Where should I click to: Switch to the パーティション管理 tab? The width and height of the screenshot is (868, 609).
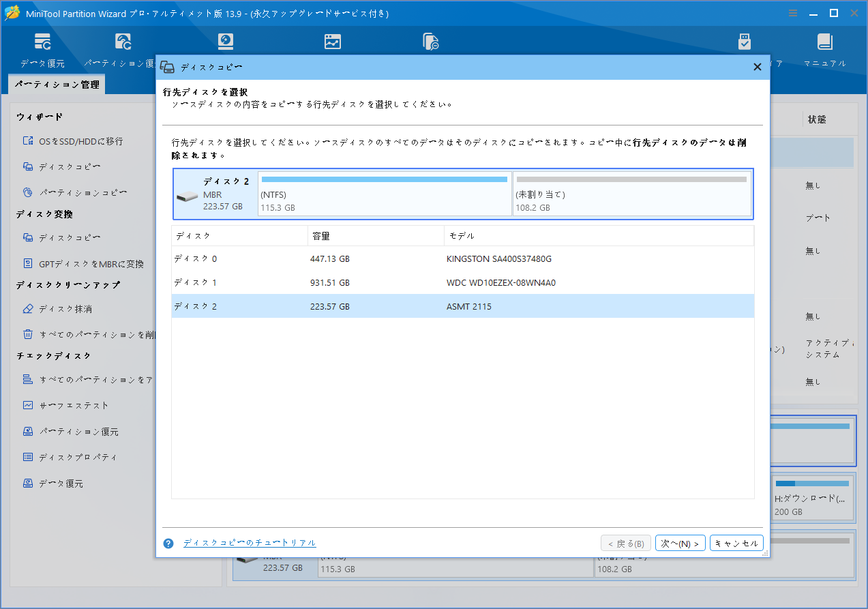[x=57, y=85]
